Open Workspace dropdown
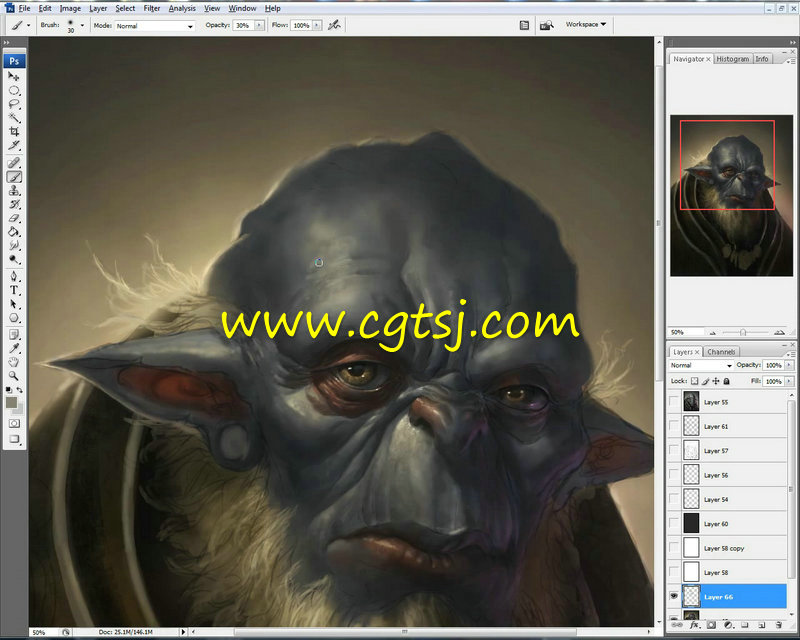Viewport: 800px width, 640px height. pyautogui.click(x=586, y=24)
